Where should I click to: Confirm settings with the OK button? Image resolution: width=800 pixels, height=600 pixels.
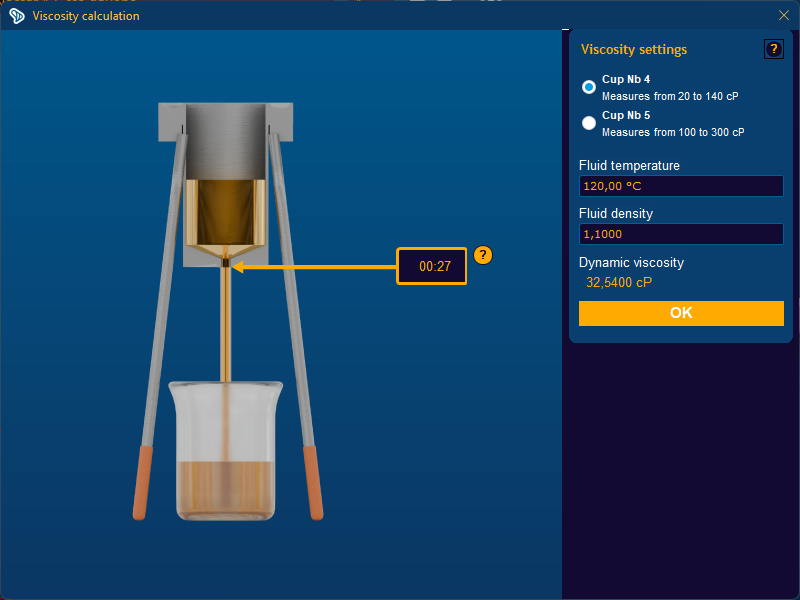coord(681,313)
